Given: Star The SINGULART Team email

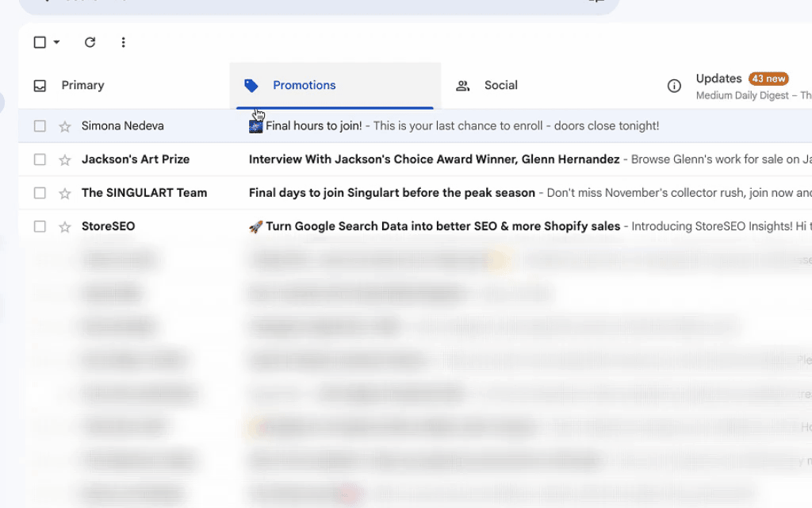Looking at the screenshot, I should coord(65,193).
